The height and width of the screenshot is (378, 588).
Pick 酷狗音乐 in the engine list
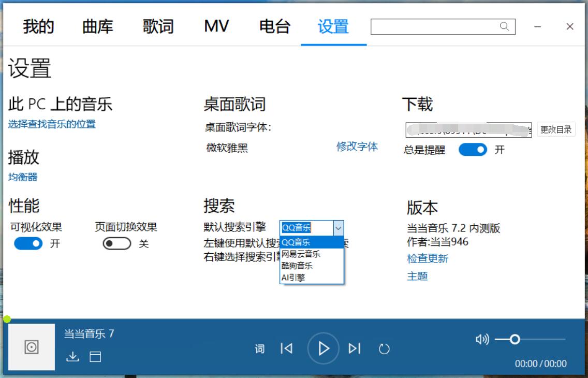point(312,266)
